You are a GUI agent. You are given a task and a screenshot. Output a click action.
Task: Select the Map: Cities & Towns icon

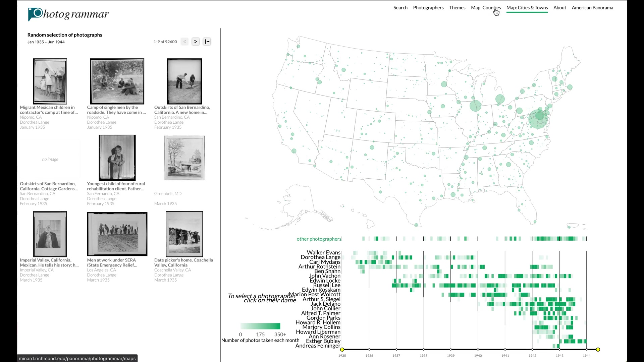click(x=527, y=7)
